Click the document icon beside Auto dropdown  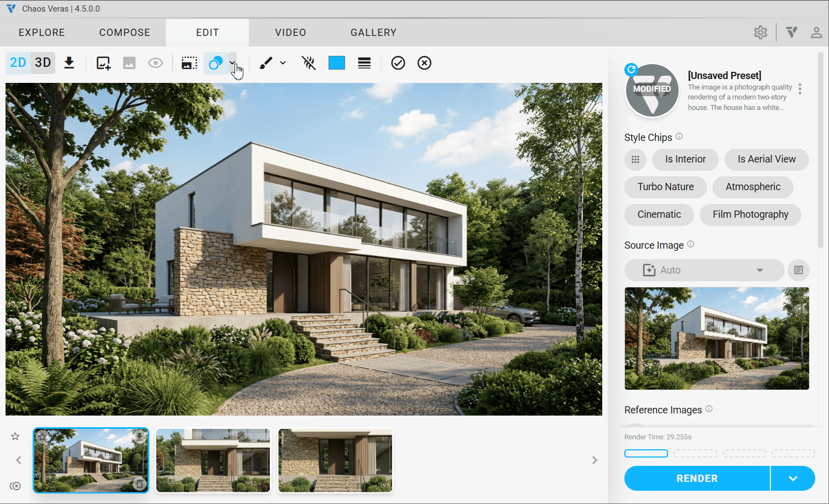click(799, 270)
